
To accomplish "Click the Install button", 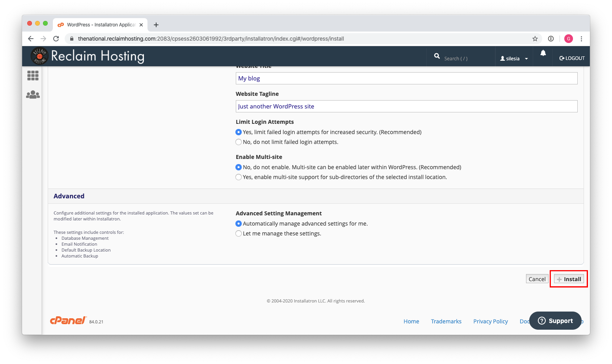I will coord(569,279).
